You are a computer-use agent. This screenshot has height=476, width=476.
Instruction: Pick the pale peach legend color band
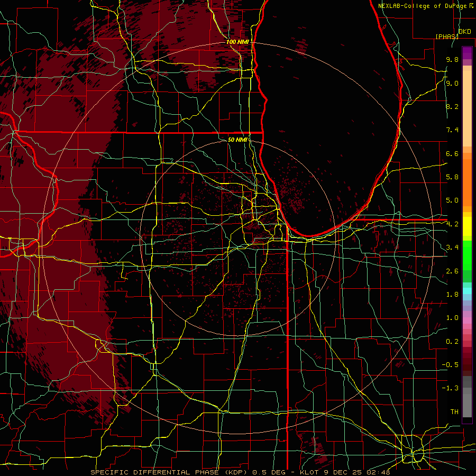click(467, 109)
